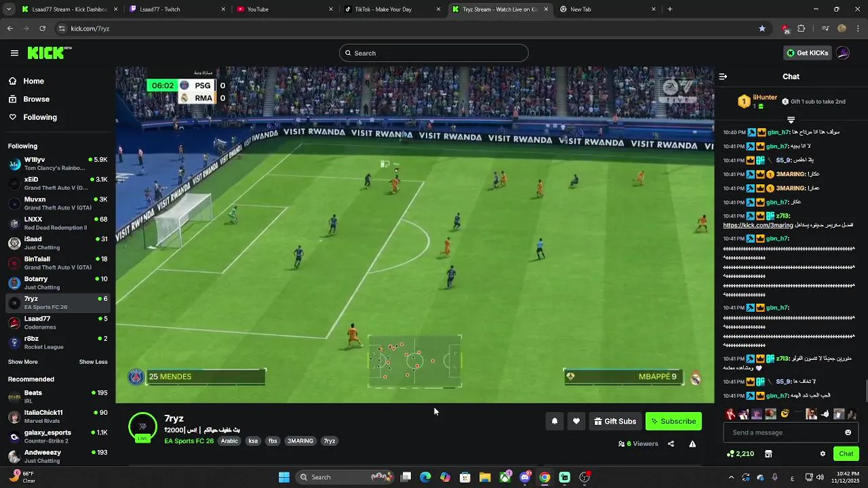Bookmark this page with star icon
The image size is (868, 488).
point(762,28)
